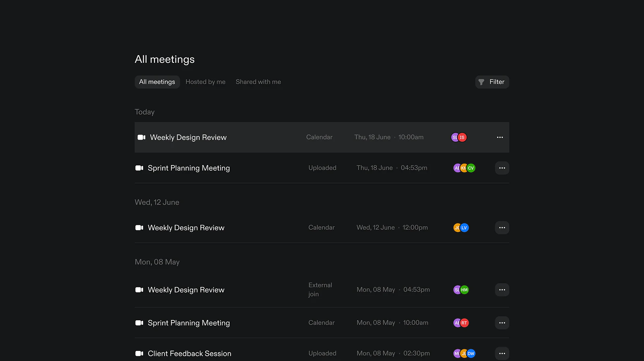Open the Weekly Design Review at Mon 04:53pm
Viewport: 644px width, 361px height.
(x=186, y=290)
